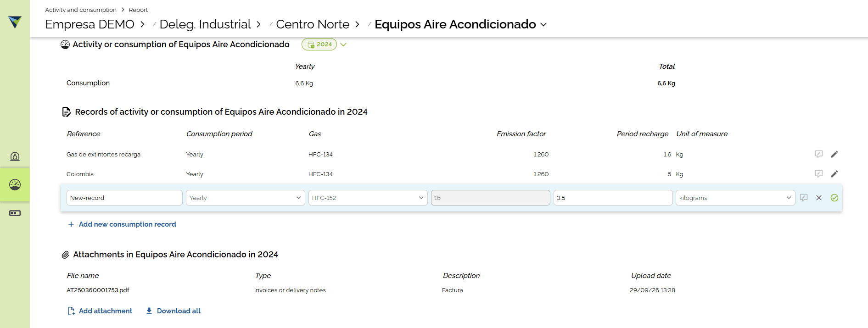
Task: Go to Centro Norte breadcrumb
Action: pos(313,24)
